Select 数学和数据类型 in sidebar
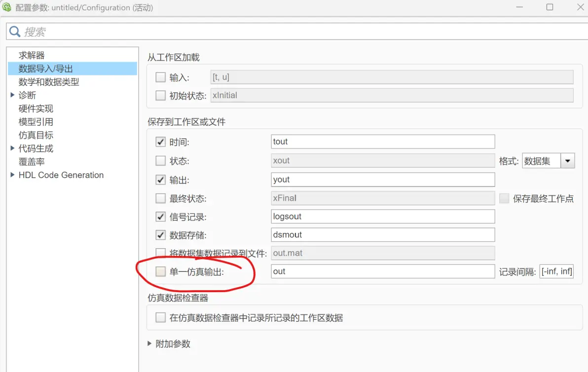Viewport: 588px width, 372px height. pos(49,82)
